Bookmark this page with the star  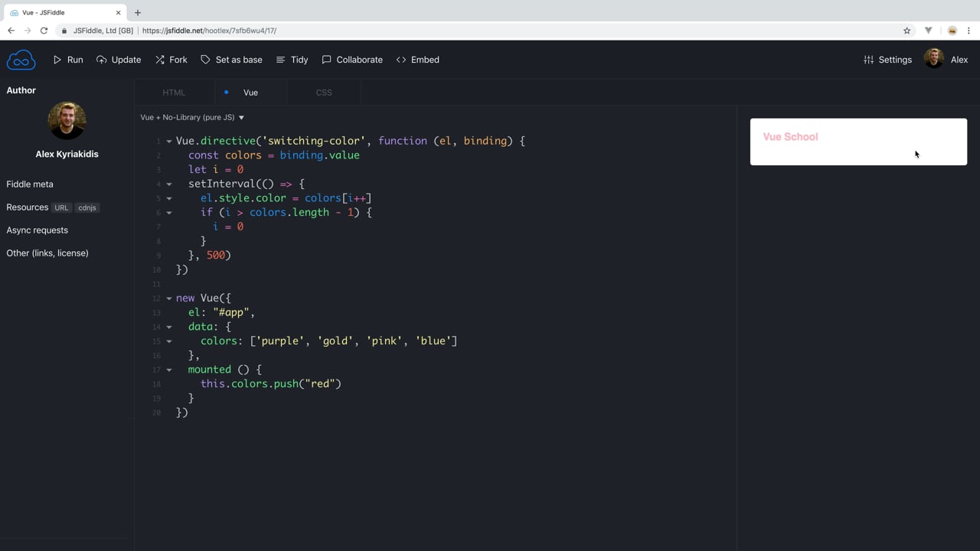click(x=906, y=31)
